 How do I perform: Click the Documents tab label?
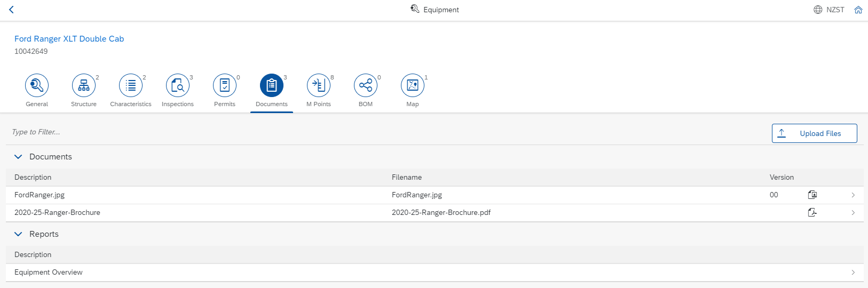(x=272, y=104)
